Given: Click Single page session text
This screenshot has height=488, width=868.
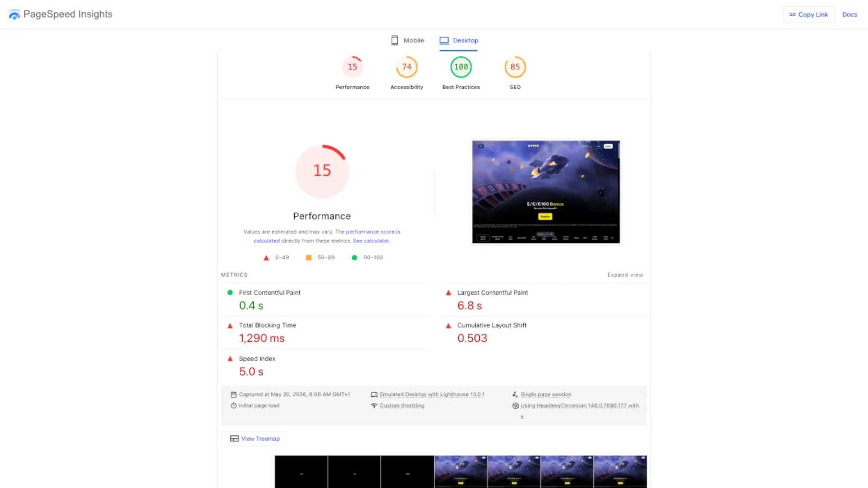Looking at the screenshot, I should tap(546, 394).
